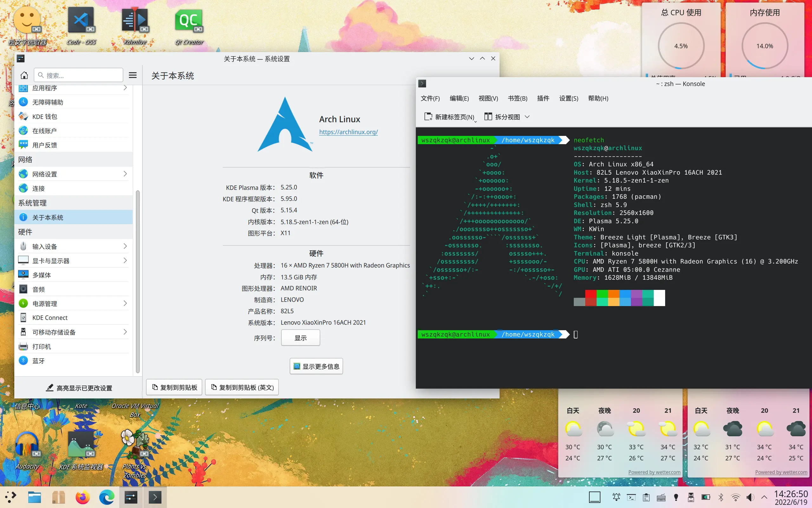The image size is (812, 508).
Task: Click the System Settings search field
Action: click(79, 75)
